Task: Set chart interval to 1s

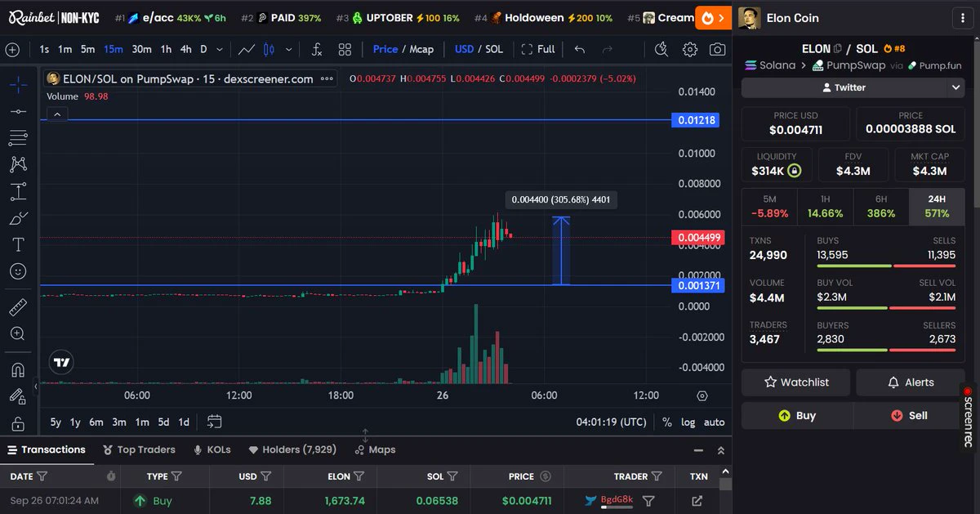Action: (44, 50)
